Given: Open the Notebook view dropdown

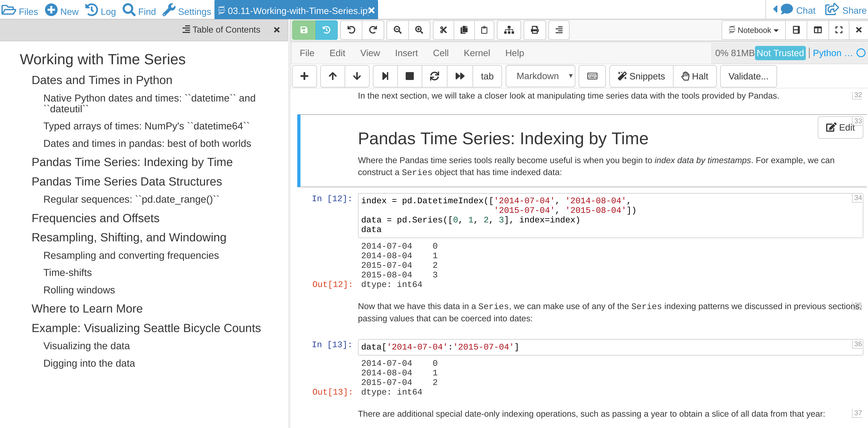Looking at the screenshot, I should 753,30.
